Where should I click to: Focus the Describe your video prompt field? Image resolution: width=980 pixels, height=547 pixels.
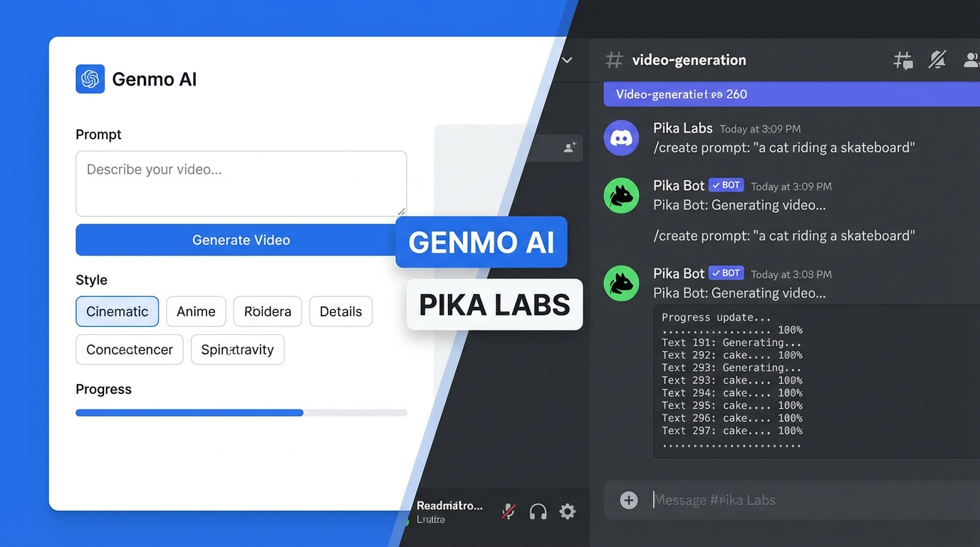(241, 183)
